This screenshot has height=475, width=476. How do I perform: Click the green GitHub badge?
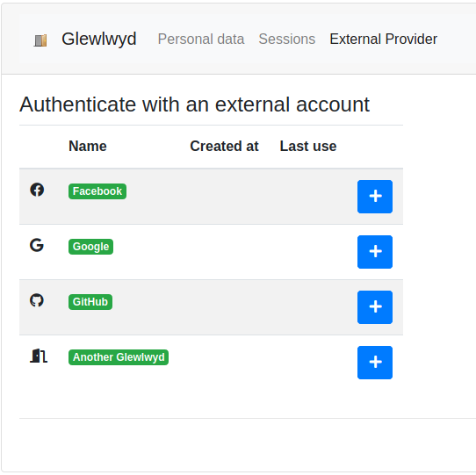[90, 302]
